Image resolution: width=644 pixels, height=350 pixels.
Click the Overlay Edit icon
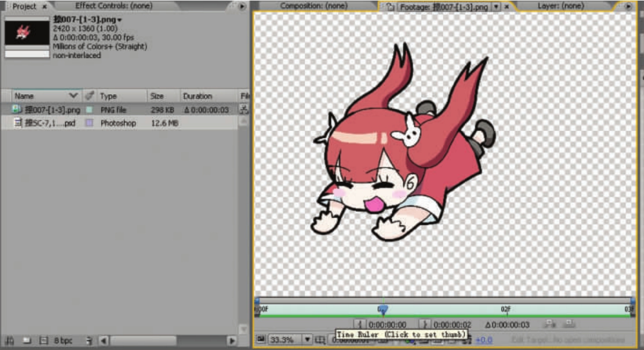point(569,324)
